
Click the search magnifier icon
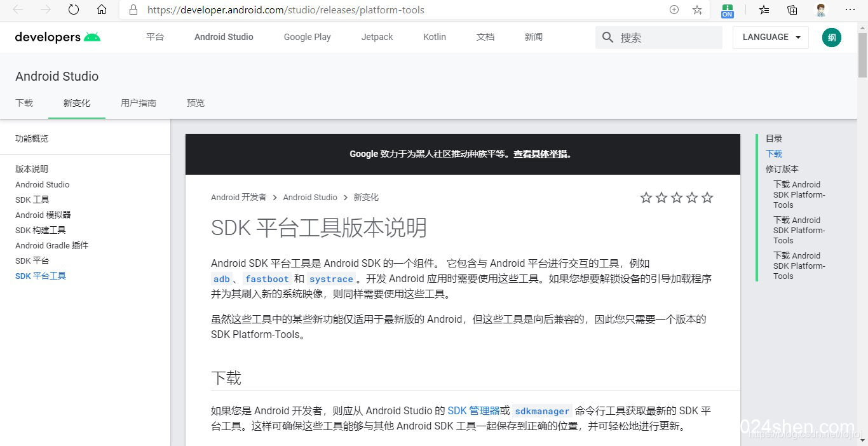tap(607, 37)
